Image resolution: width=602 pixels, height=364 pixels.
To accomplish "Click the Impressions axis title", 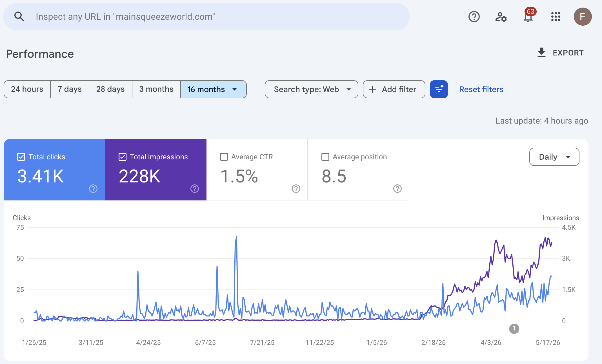I will (x=561, y=218).
